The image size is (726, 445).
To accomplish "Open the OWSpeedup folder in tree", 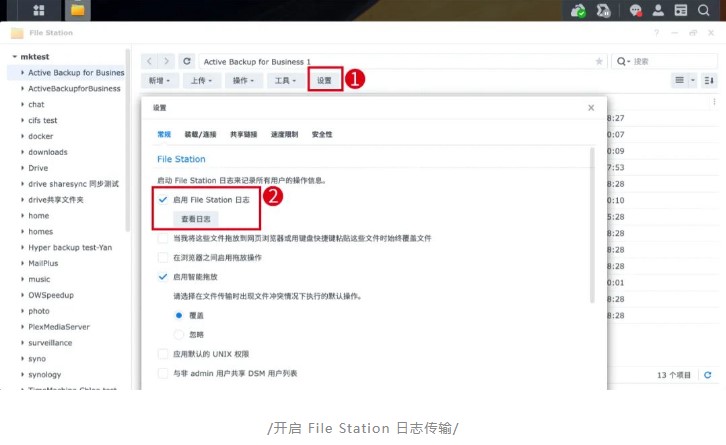I will click(51, 295).
